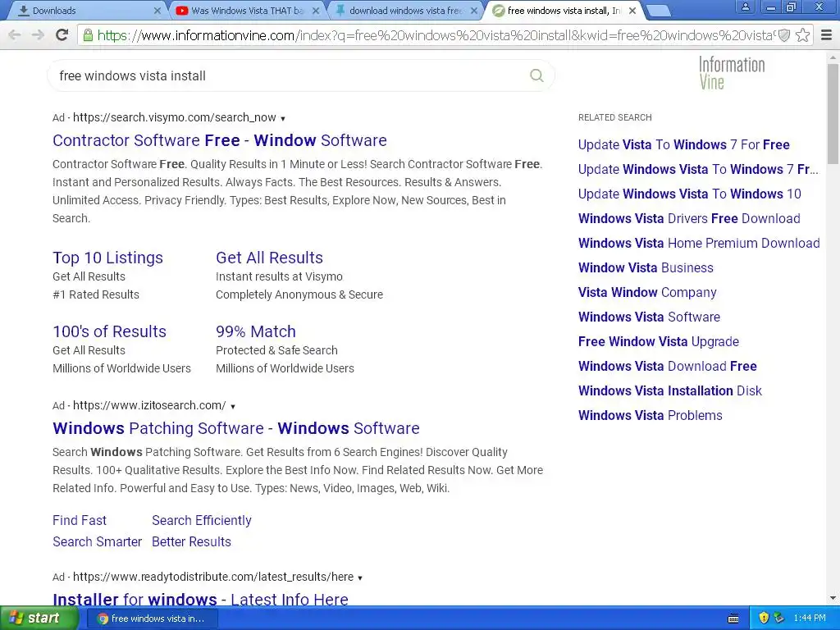Close the YouTube Windows Vista tab
Image resolution: width=840 pixels, height=630 pixels.
(x=316, y=11)
